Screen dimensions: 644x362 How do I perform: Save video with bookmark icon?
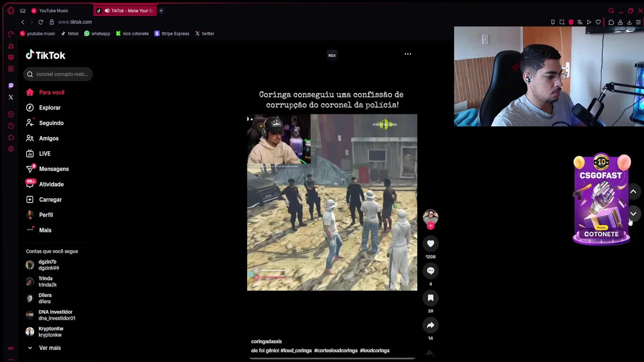pos(431,298)
